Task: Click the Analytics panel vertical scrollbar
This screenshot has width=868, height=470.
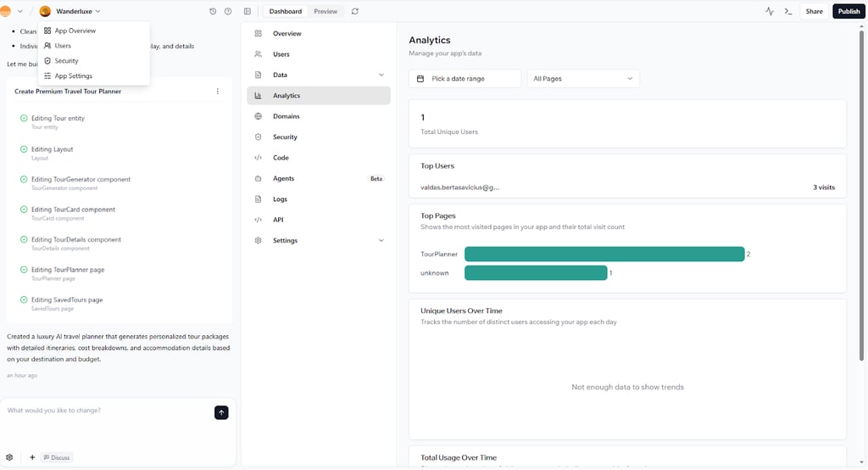Action: point(861,194)
